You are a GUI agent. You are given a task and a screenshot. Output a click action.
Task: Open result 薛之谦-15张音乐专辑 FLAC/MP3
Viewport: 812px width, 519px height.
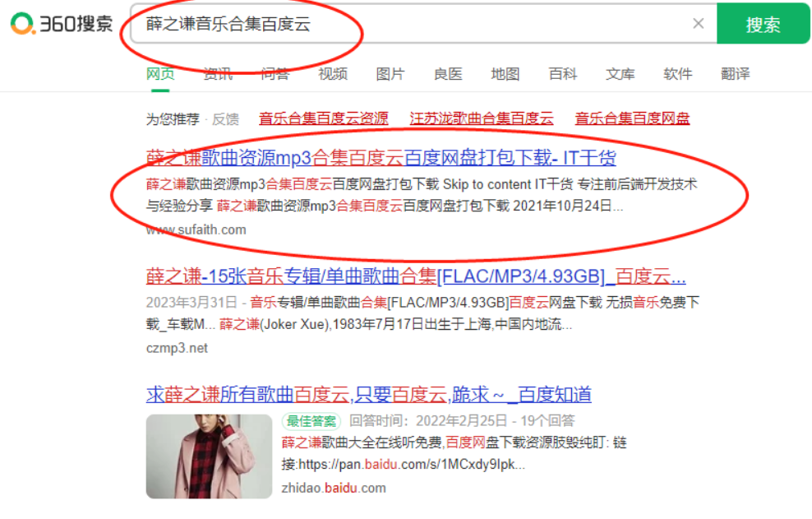(416, 276)
